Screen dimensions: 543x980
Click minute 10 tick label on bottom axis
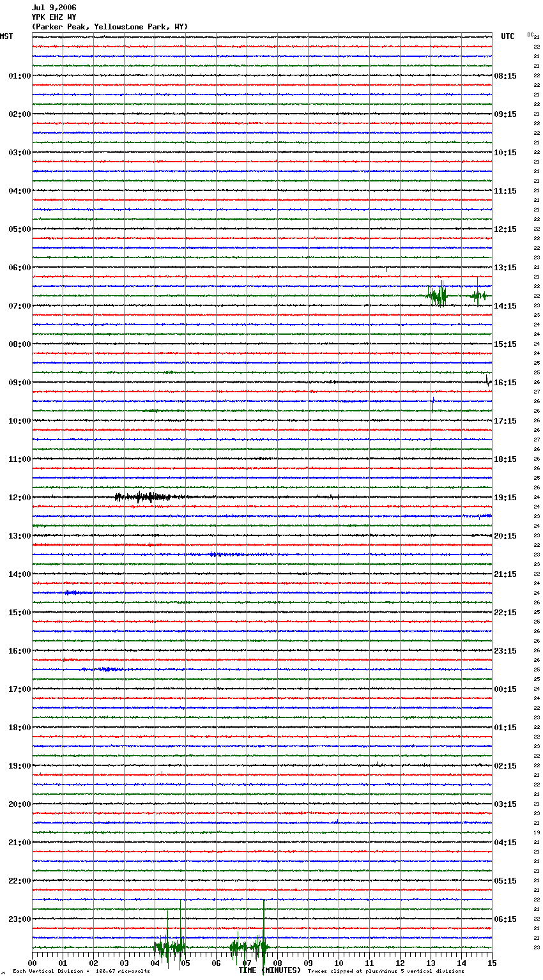pos(339,963)
